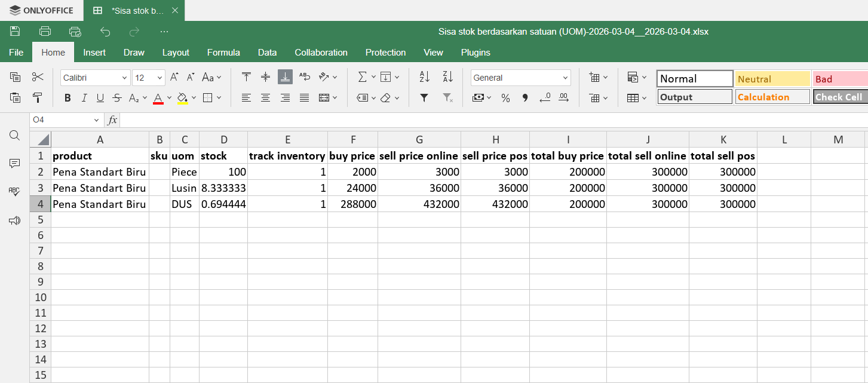Image resolution: width=868 pixels, height=383 pixels.
Task: Toggle underline formatting
Action: point(100,97)
